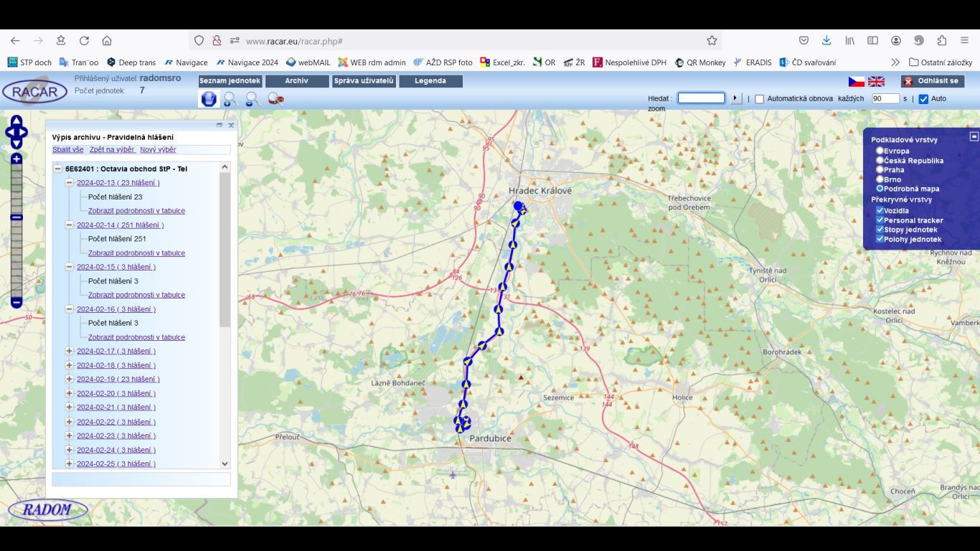Open the webMAIL bookmark
The width and height of the screenshot is (980, 551).
(x=308, y=62)
